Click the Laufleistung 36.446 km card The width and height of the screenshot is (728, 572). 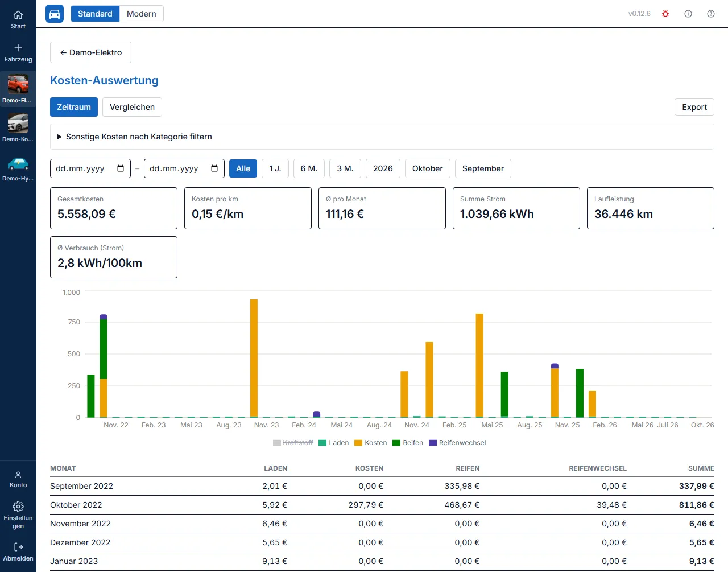[651, 208]
